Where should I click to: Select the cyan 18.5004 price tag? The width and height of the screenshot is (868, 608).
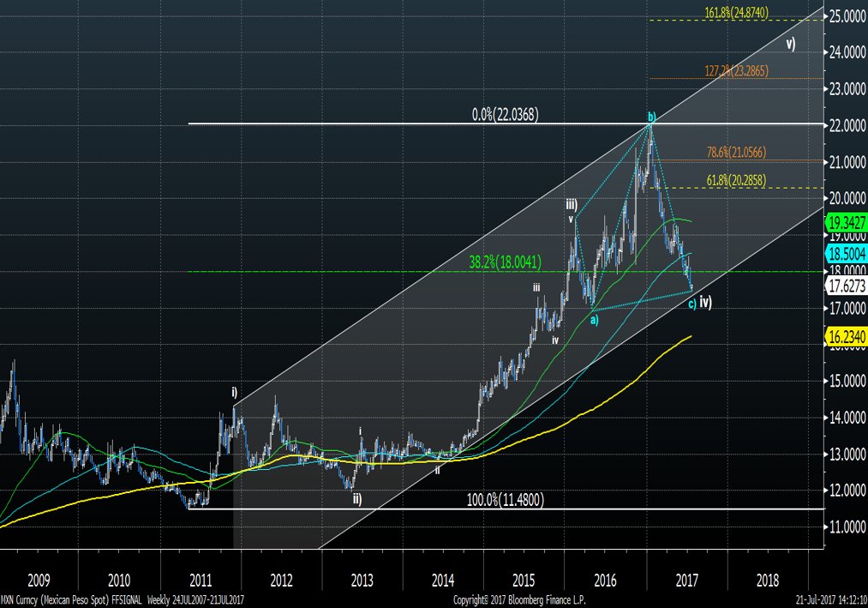click(847, 253)
